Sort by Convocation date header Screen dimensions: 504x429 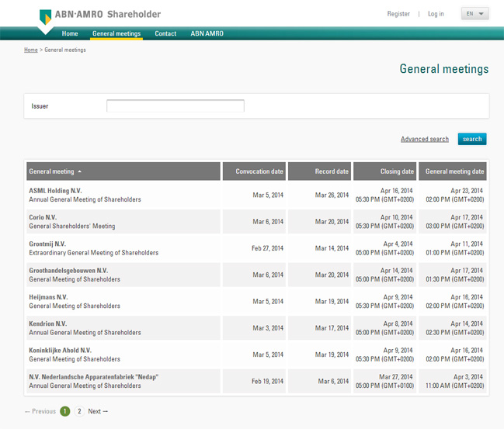(254, 171)
